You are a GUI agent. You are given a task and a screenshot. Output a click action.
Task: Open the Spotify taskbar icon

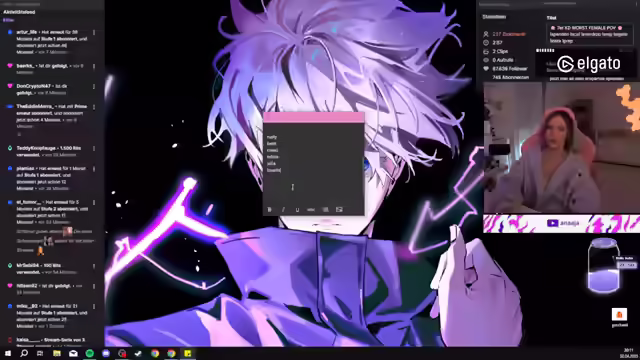point(90,353)
